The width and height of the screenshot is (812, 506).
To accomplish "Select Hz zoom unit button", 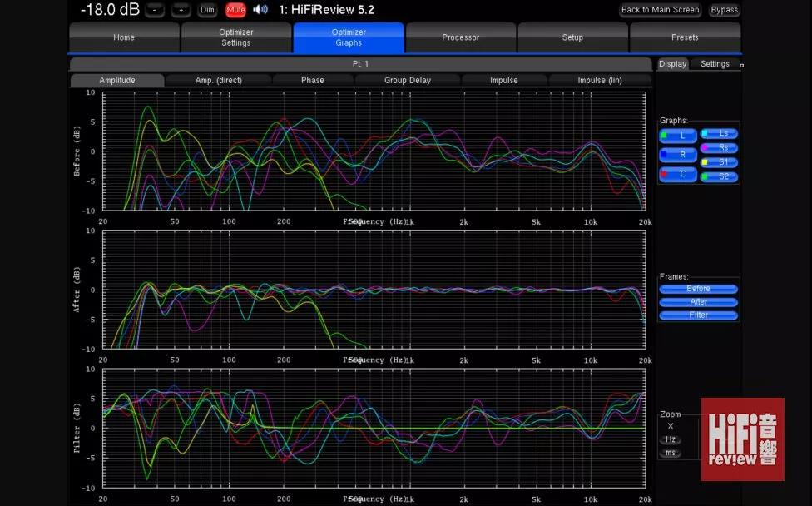I will pos(670,439).
